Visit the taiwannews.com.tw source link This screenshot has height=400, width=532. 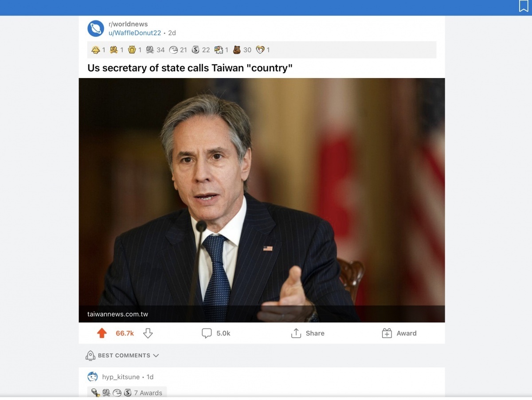point(118,314)
